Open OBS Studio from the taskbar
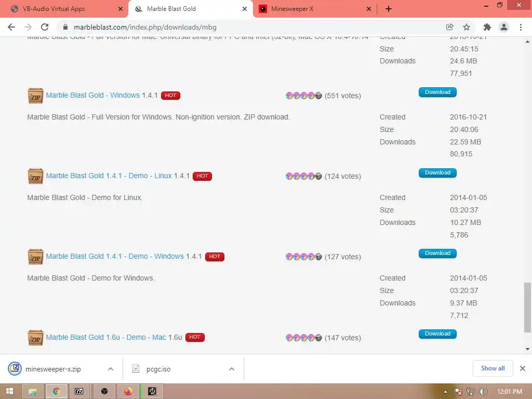This screenshot has height=399, width=532. pyautogui.click(x=104, y=392)
